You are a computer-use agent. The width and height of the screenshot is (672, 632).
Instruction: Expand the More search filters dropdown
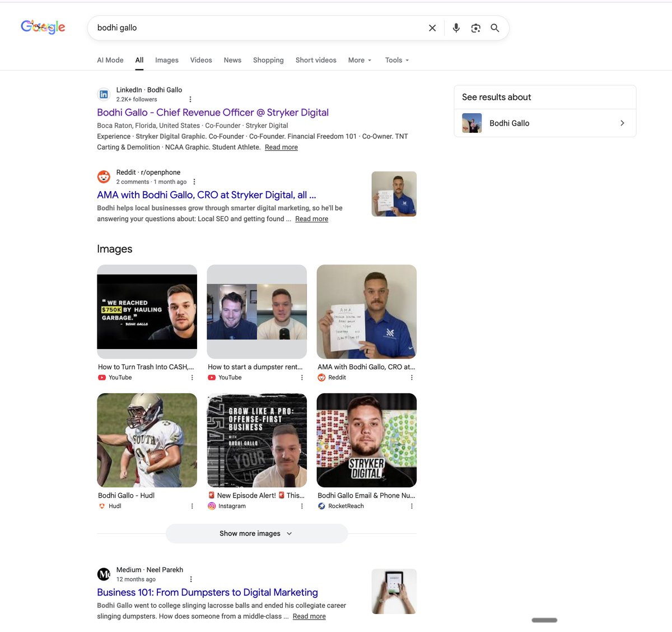[x=360, y=60]
